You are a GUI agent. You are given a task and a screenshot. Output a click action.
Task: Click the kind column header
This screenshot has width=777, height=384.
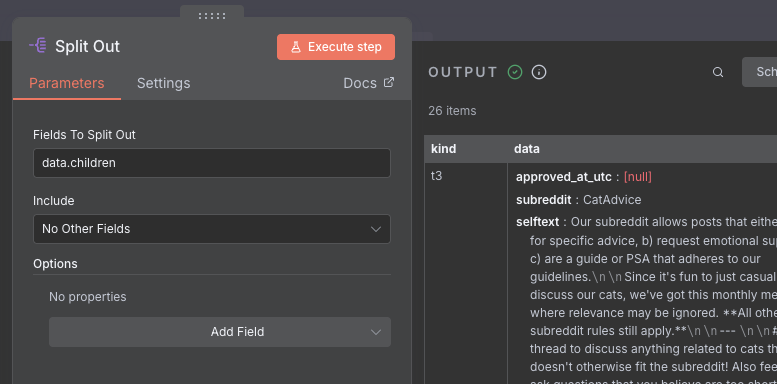[444, 149]
